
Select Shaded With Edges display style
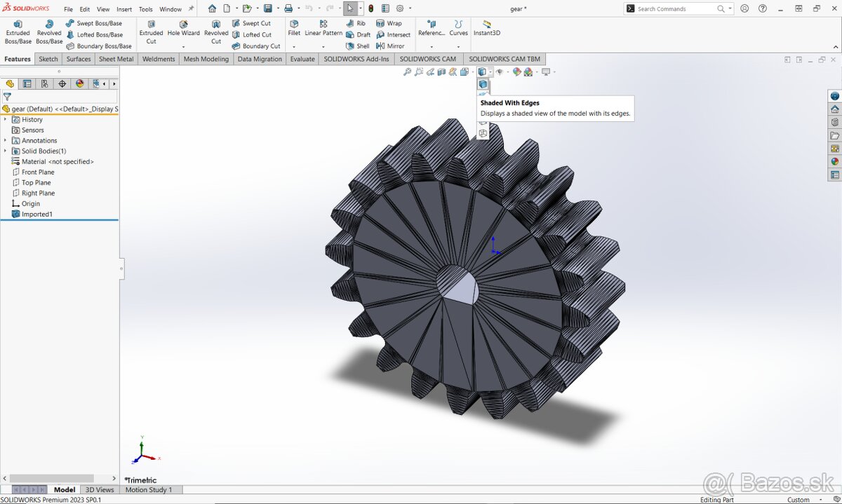(483, 85)
